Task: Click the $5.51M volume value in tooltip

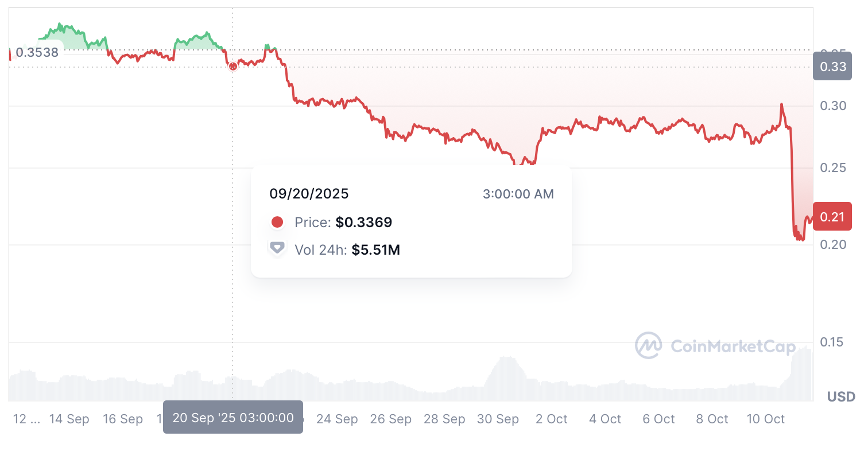Action: [375, 250]
